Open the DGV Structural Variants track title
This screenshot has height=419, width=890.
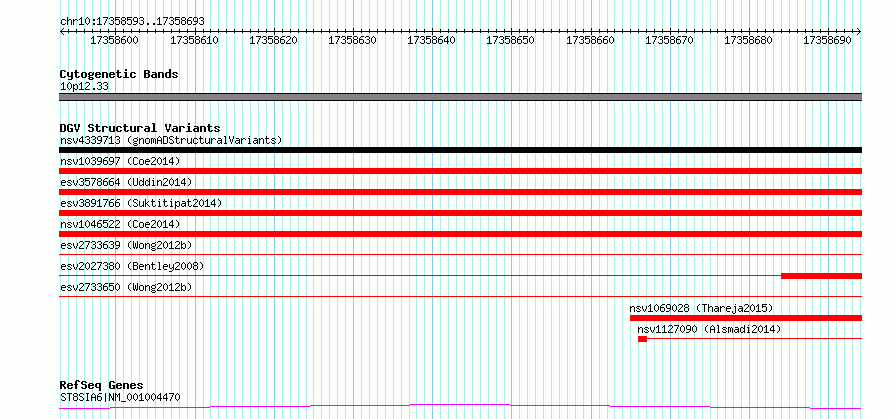coord(140,128)
